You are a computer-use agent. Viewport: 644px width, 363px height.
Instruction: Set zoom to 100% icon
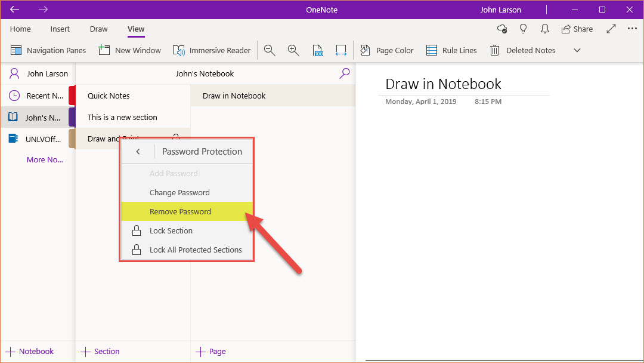(318, 50)
